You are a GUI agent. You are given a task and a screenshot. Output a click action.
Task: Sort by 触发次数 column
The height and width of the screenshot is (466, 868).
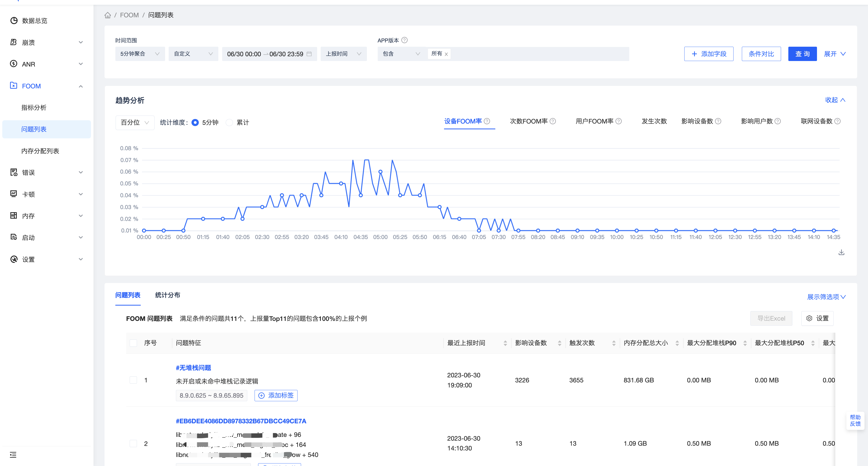pyautogui.click(x=614, y=343)
